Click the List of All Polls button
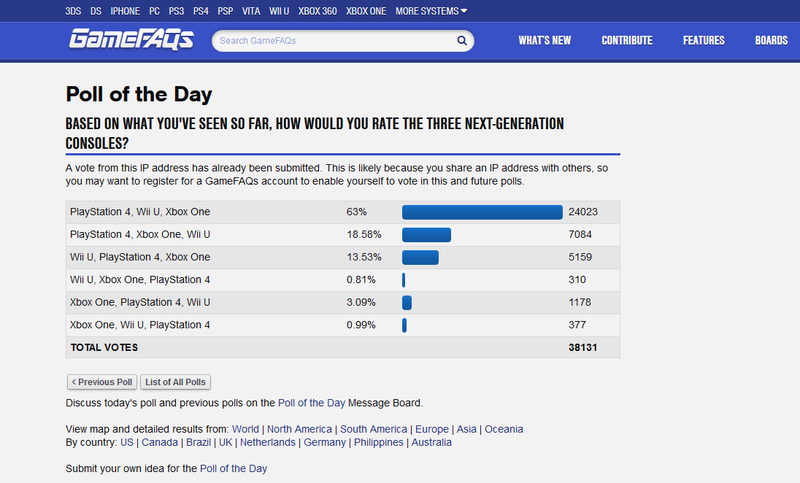Image resolution: width=800 pixels, height=483 pixels. click(175, 382)
